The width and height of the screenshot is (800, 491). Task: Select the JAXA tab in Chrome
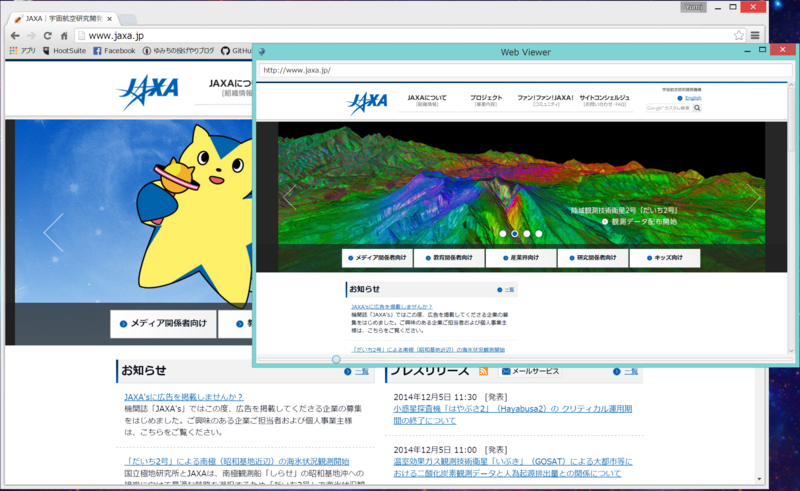point(64,19)
